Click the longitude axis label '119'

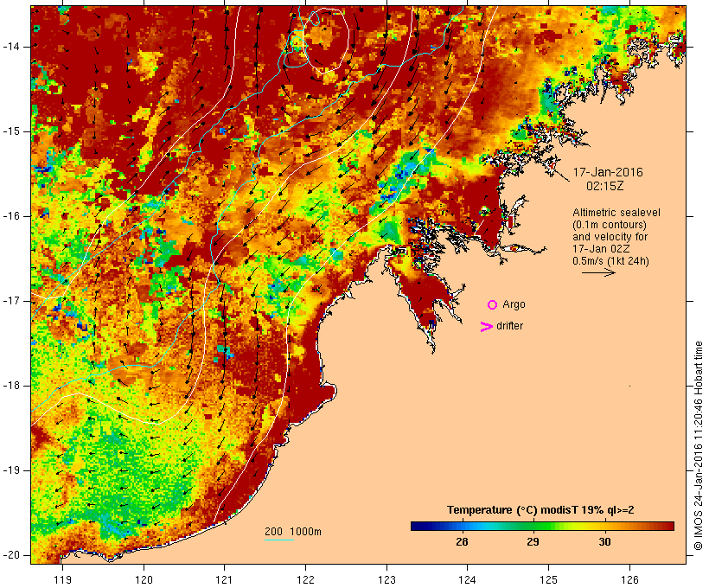pyautogui.click(x=62, y=579)
